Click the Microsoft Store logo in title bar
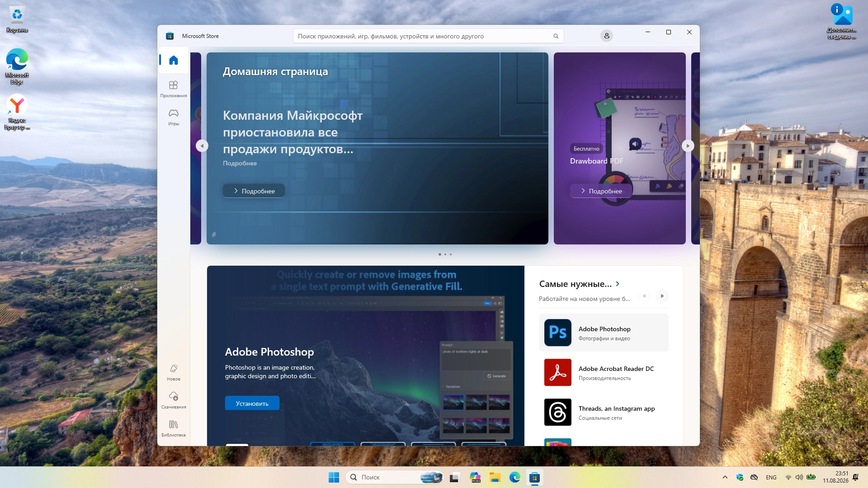Screen dimensions: 868x488 click(x=170, y=36)
